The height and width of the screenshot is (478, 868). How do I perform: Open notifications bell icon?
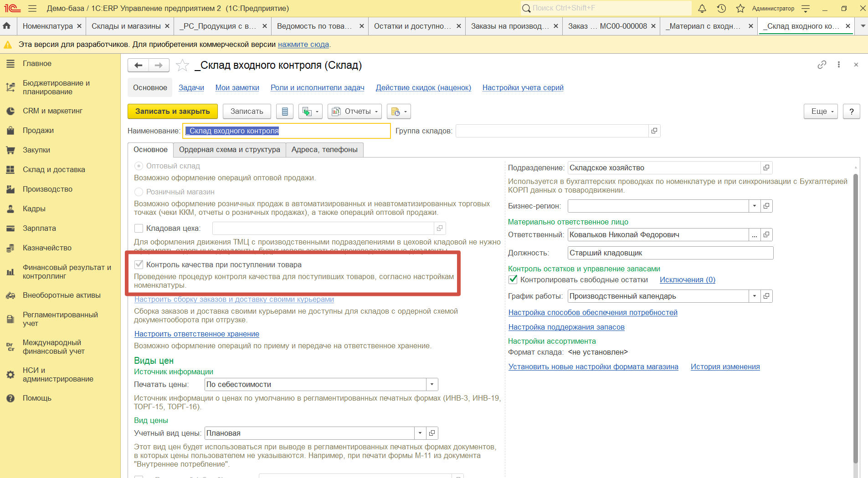tap(702, 8)
